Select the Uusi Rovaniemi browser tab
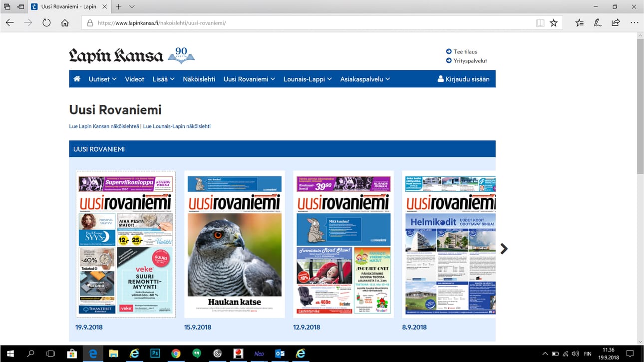Image resolution: width=644 pixels, height=362 pixels. click(67, 7)
